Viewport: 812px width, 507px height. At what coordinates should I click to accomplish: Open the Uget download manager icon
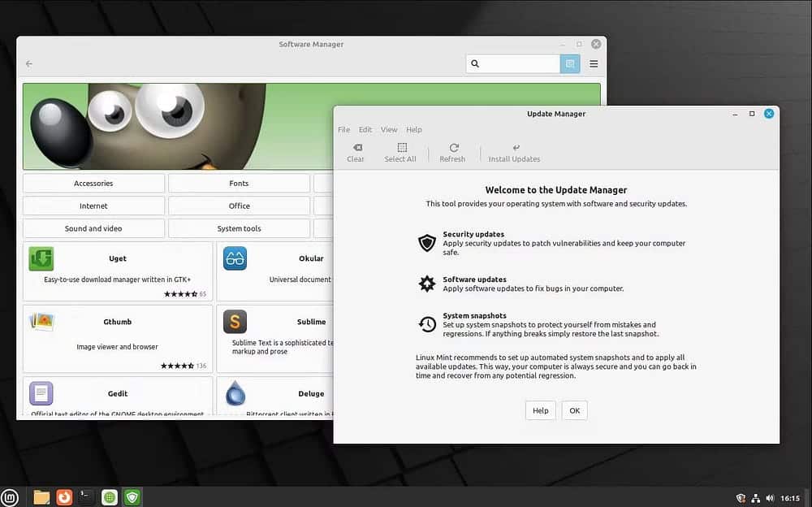pos(41,258)
